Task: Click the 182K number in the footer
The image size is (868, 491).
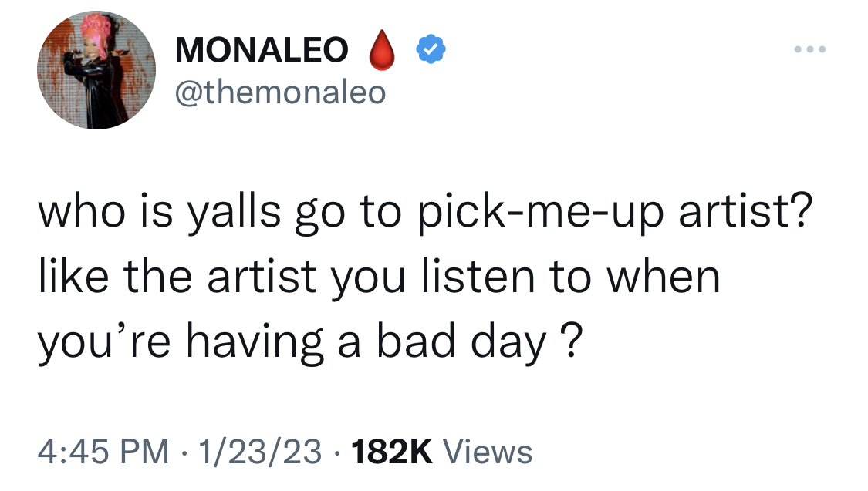Action: pyautogui.click(x=391, y=451)
